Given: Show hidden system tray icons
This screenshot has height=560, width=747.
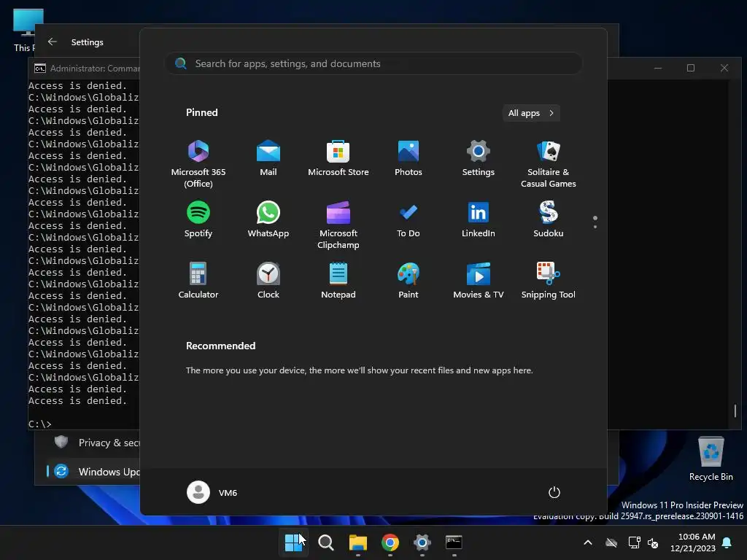Looking at the screenshot, I should click(588, 542).
